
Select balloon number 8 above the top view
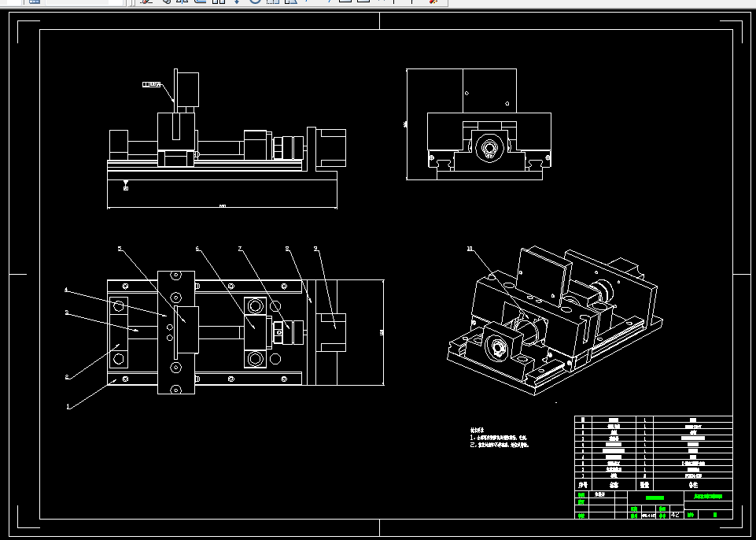[x=287, y=249]
